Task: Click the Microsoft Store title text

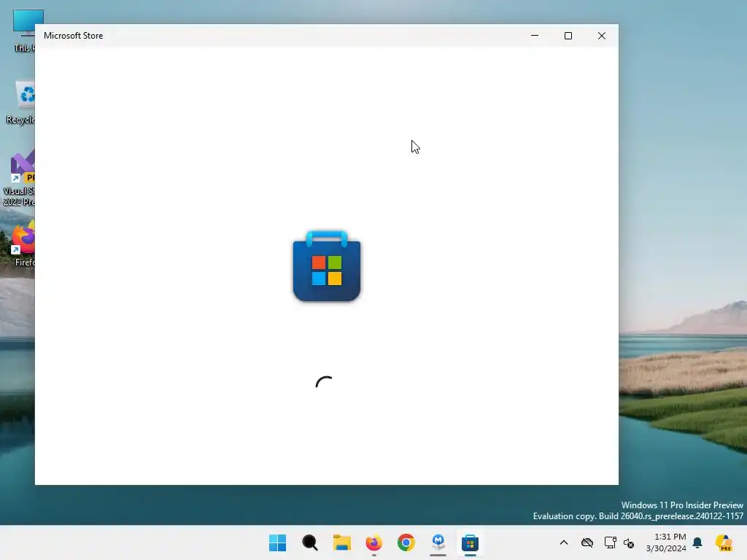Action: pos(74,36)
